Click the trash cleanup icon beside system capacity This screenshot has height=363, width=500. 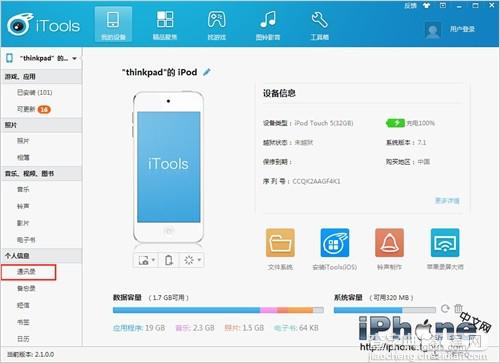458,308
